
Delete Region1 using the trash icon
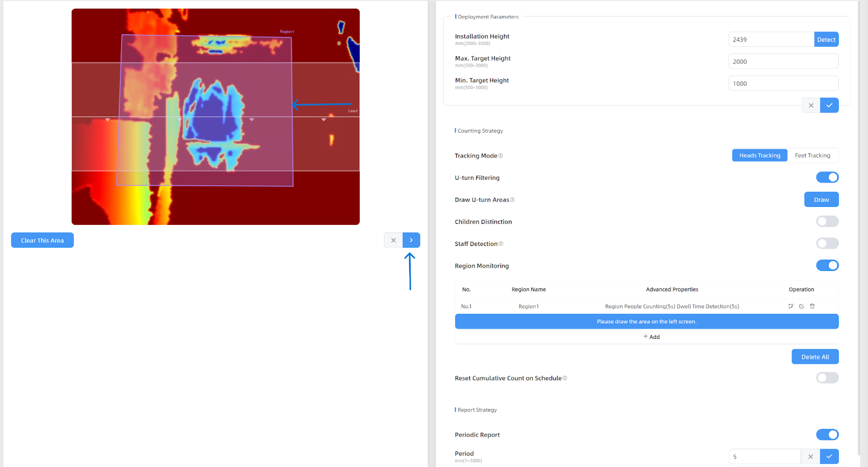pyautogui.click(x=812, y=306)
